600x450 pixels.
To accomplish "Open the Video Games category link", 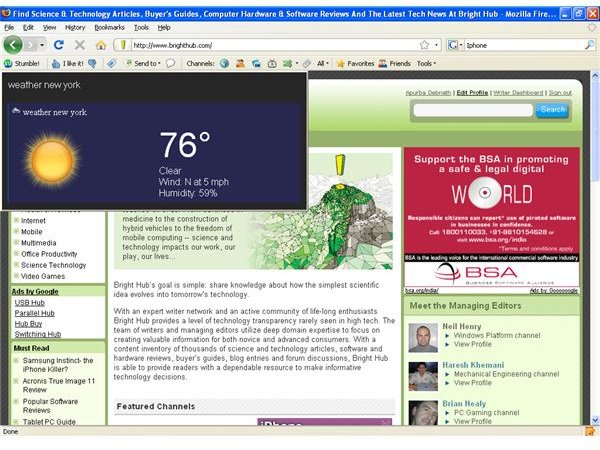I will coord(43,276).
